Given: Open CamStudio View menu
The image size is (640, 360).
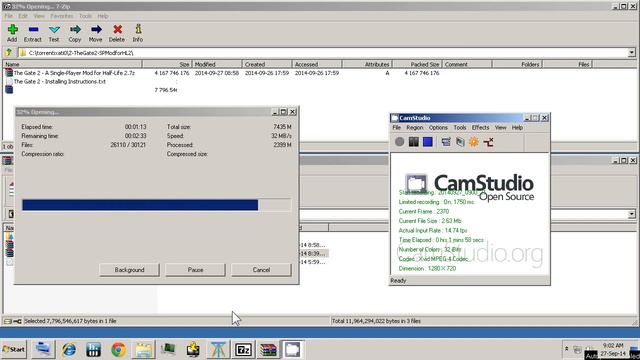Looking at the screenshot, I should (x=500, y=127).
